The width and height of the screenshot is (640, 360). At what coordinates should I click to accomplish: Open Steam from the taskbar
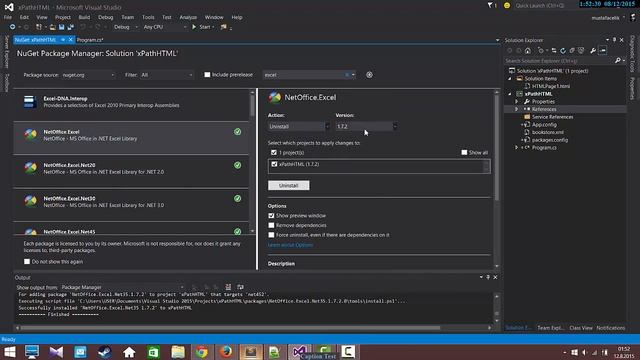point(104,352)
